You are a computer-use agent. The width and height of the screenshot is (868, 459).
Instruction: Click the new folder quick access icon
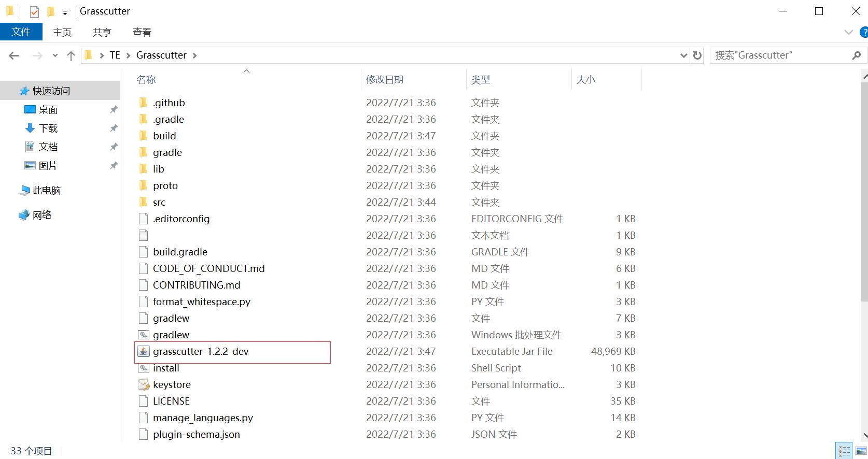[51, 11]
